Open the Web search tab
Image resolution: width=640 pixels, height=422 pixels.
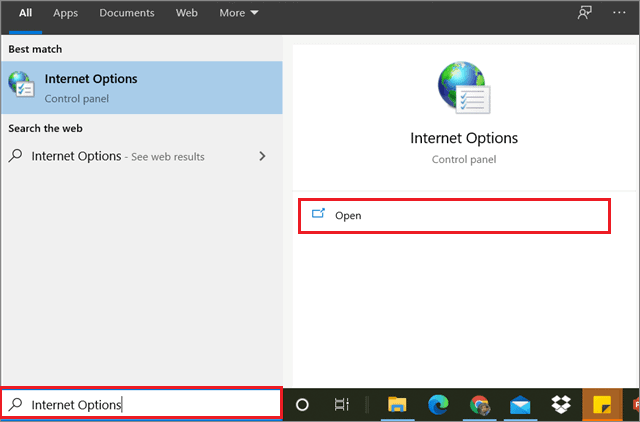click(x=187, y=13)
